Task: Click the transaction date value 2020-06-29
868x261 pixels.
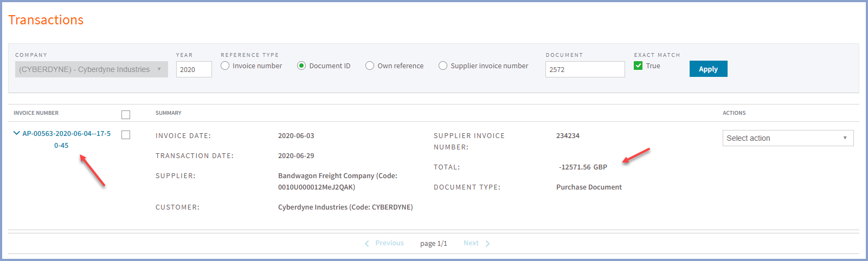Action: [296, 156]
